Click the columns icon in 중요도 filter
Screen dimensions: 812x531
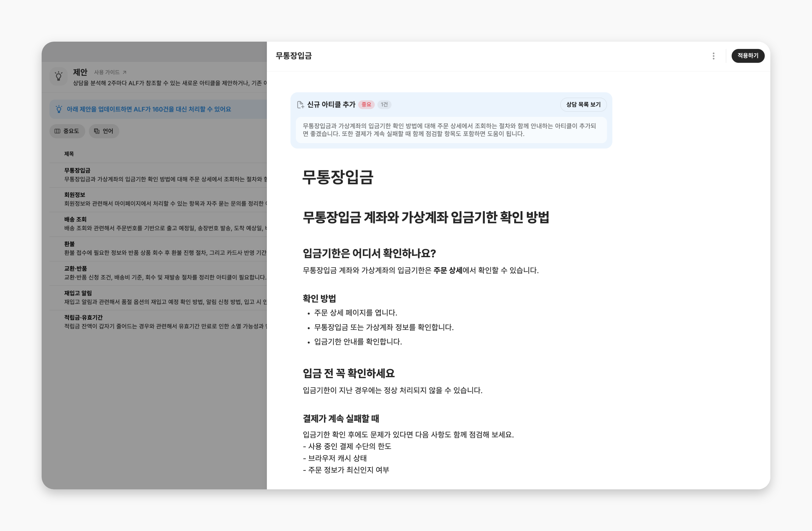(x=57, y=131)
